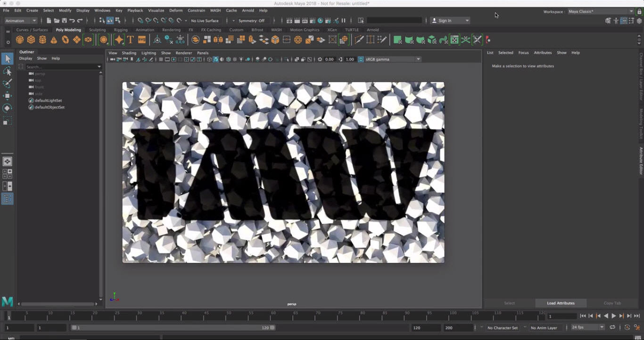Click the Undo arrow icon
Image resolution: width=644 pixels, height=340 pixels.
pos(72,21)
